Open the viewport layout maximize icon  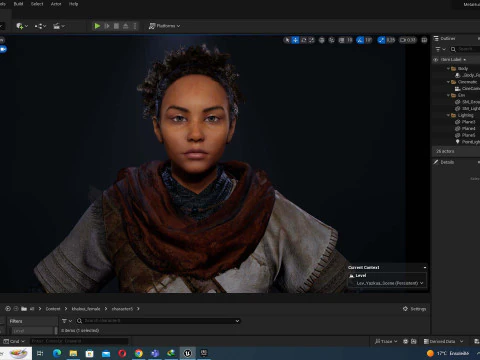click(424, 40)
